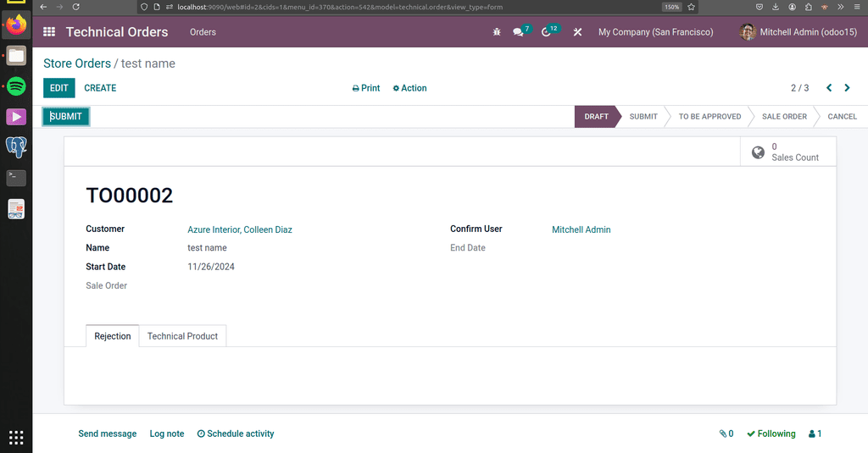Toggle the Following button
868x453 pixels.
(x=771, y=434)
